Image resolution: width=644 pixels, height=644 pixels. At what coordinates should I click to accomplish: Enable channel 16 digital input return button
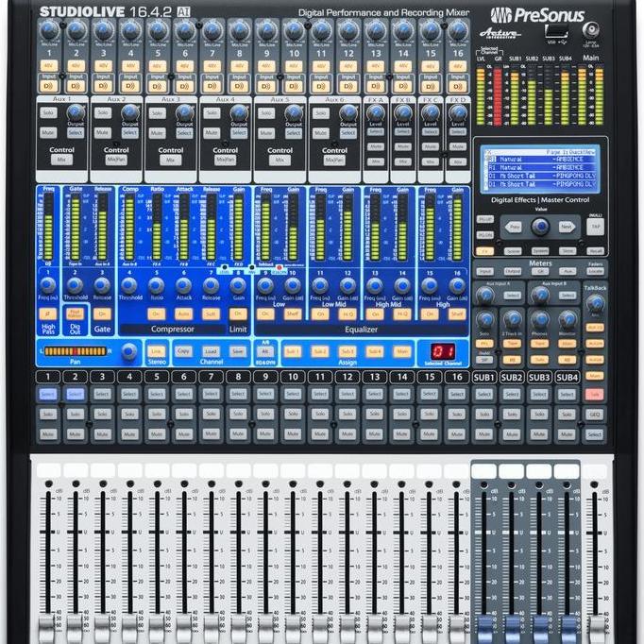pyautogui.click(x=457, y=86)
